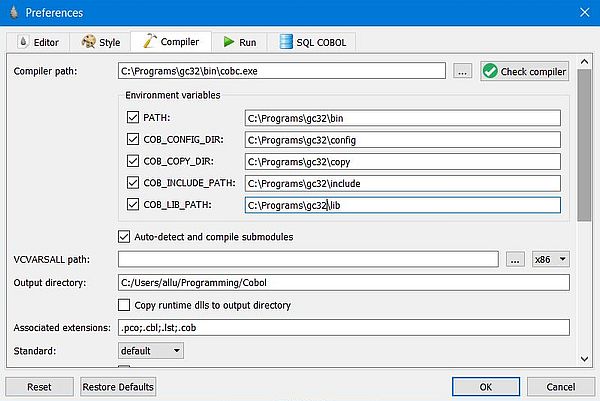The height and width of the screenshot is (401, 600).
Task: Open the SQL COBOL tab
Action: [x=312, y=42]
